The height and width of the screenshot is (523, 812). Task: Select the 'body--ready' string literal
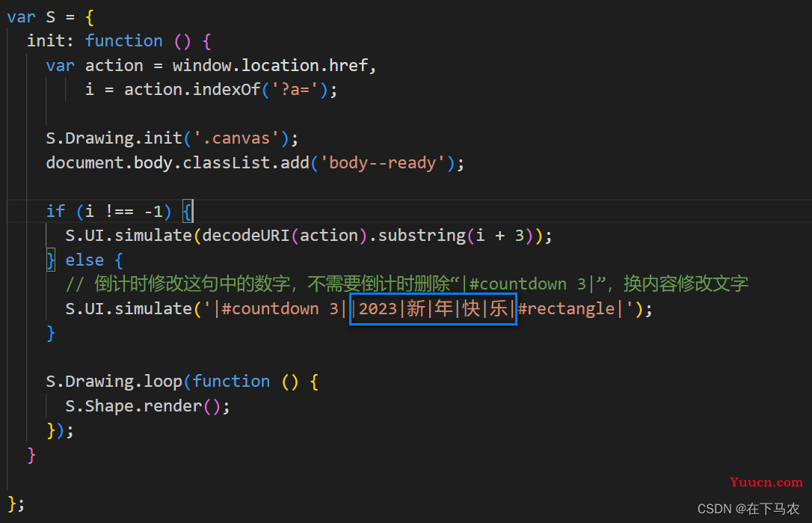click(x=383, y=163)
